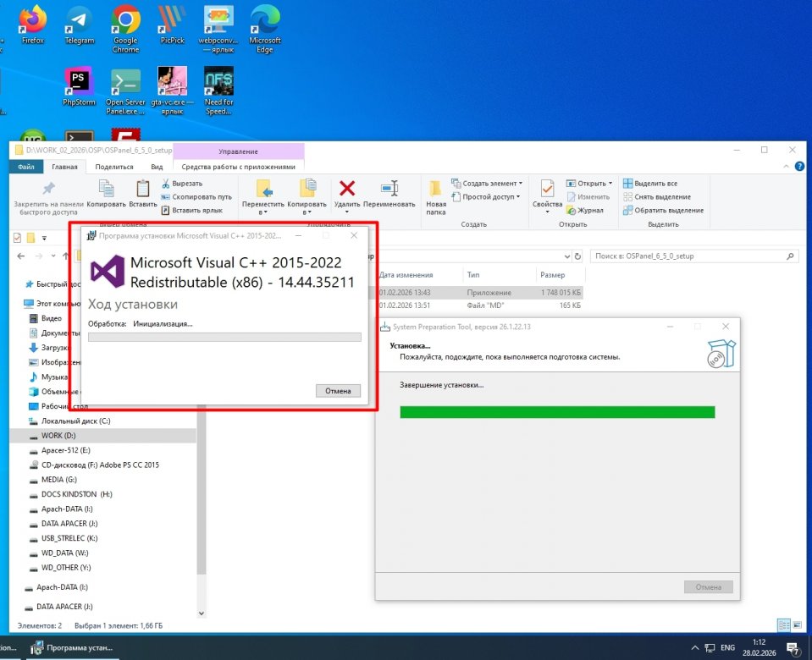This screenshot has width=812, height=660.
Task: Open PhpStorm desktop shortcut
Action: click(80, 86)
